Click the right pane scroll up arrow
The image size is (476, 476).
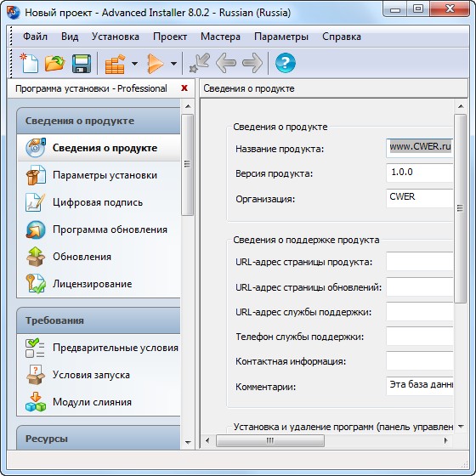pos(461,106)
